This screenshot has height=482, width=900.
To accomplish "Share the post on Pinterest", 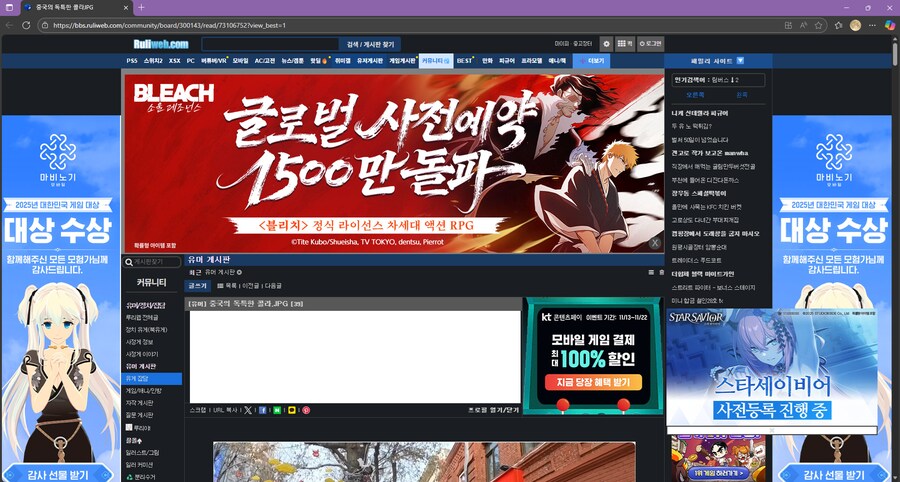I will [x=306, y=410].
